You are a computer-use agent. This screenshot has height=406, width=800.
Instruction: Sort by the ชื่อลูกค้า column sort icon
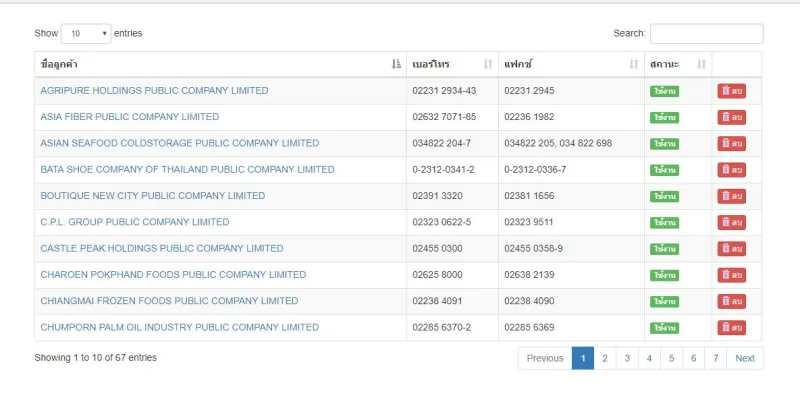396,64
